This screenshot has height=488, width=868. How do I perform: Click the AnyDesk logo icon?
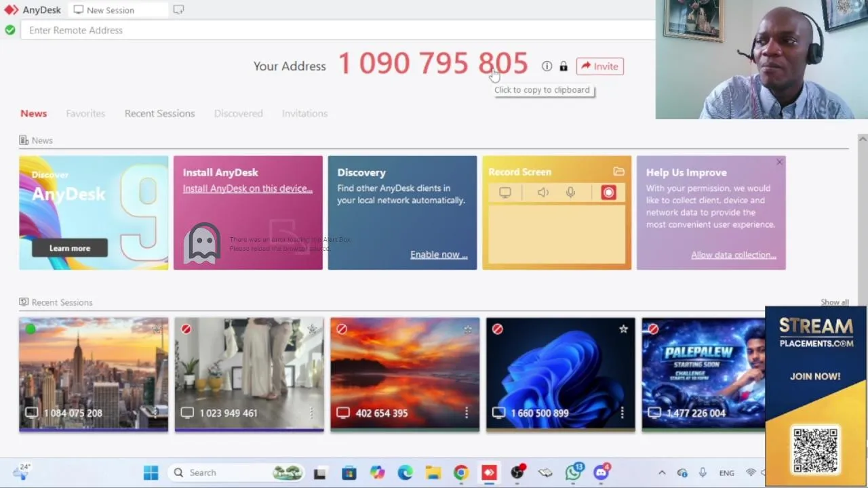pyautogui.click(x=11, y=9)
